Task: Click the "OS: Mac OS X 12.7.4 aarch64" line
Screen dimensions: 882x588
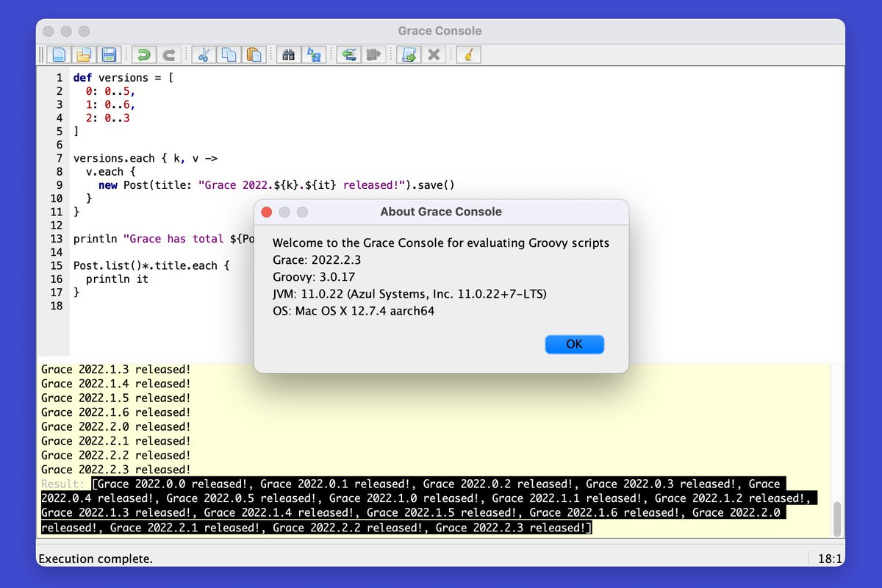Action: 353,311
